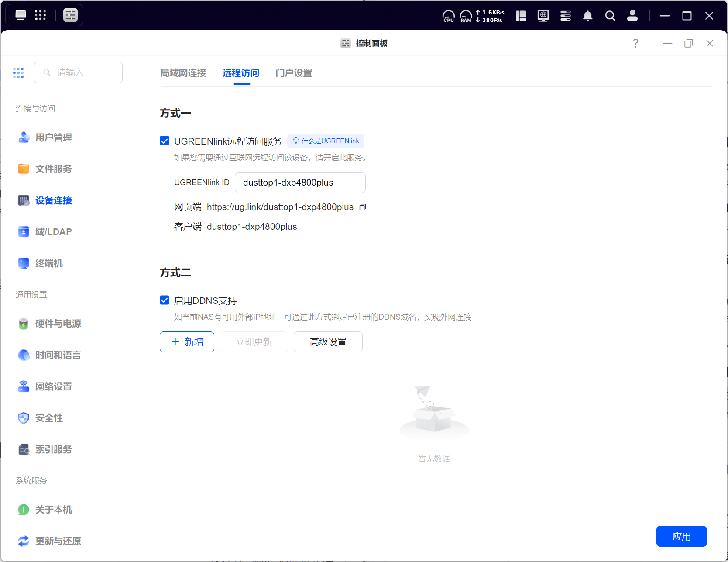Uncheck the Enable DDNS support checkbox
The height and width of the screenshot is (562, 728).
point(165,300)
